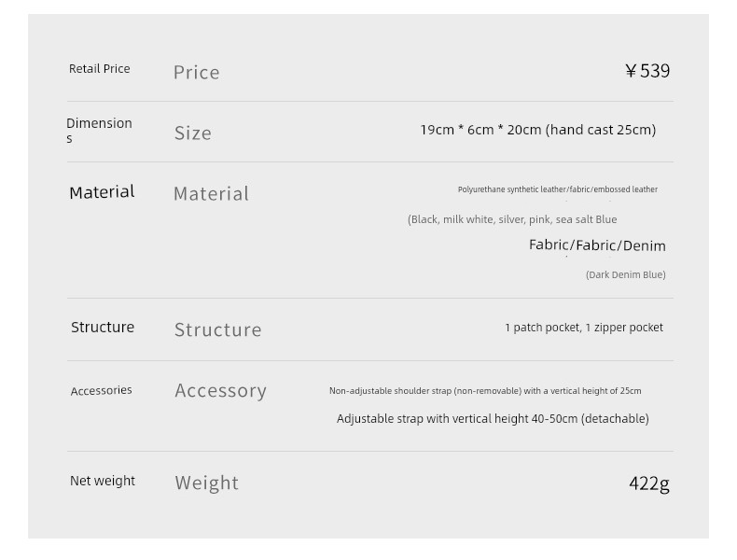Viewport: 737px width, 560px height.
Task: Select the "Retail Price" label
Action: click(99, 69)
